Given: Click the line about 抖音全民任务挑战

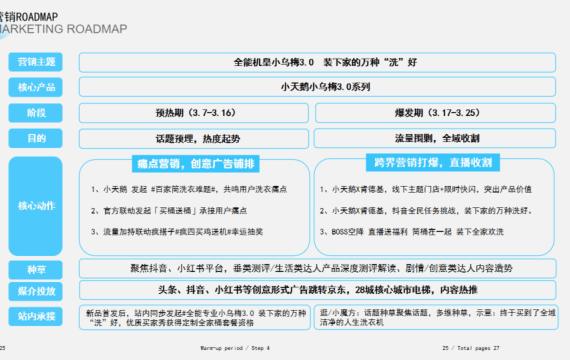Looking at the screenshot, I should (x=426, y=211).
